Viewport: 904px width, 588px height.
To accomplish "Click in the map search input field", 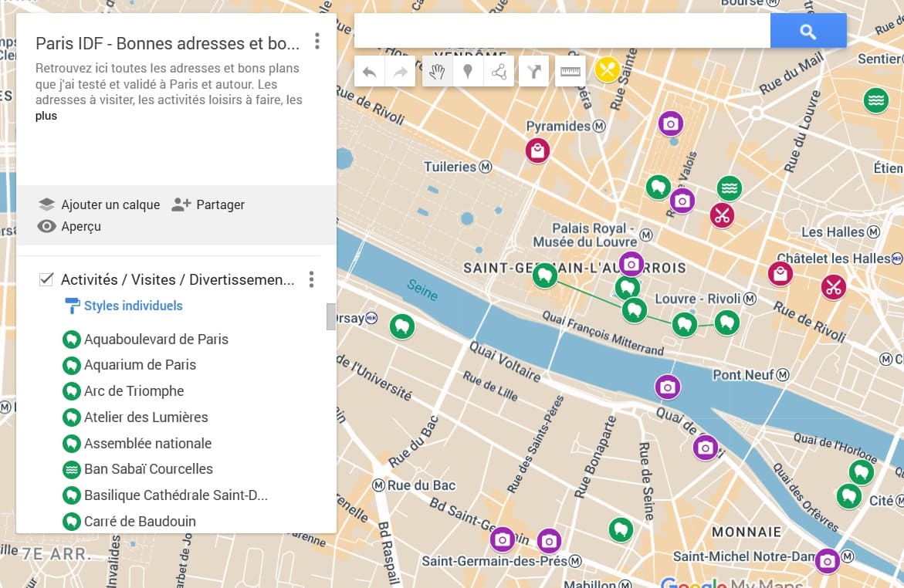I will [562, 31].
